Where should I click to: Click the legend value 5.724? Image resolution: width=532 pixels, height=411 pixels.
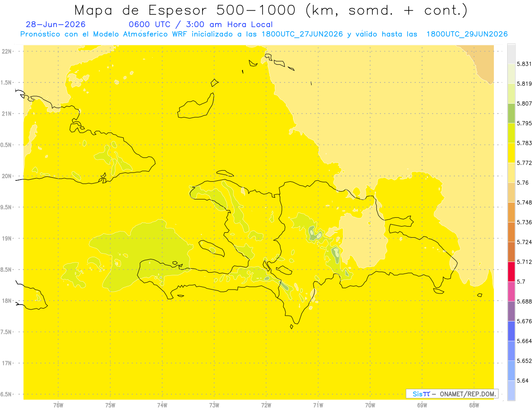coord(524,242)
